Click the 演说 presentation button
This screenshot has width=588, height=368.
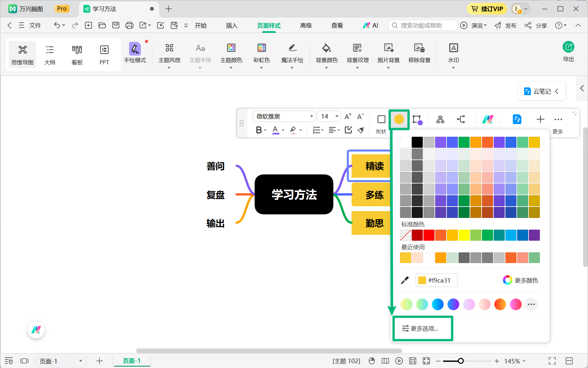point(474,25)
